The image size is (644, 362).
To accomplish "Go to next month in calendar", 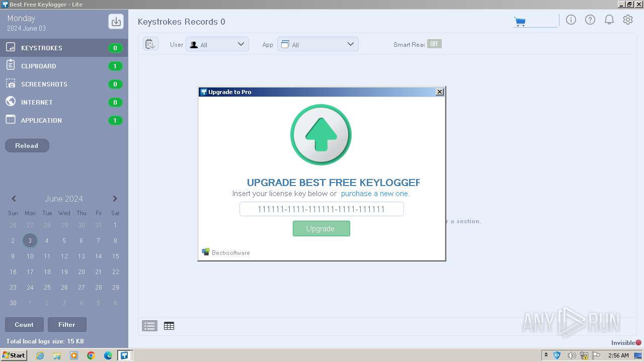I will tap(115, 199).
